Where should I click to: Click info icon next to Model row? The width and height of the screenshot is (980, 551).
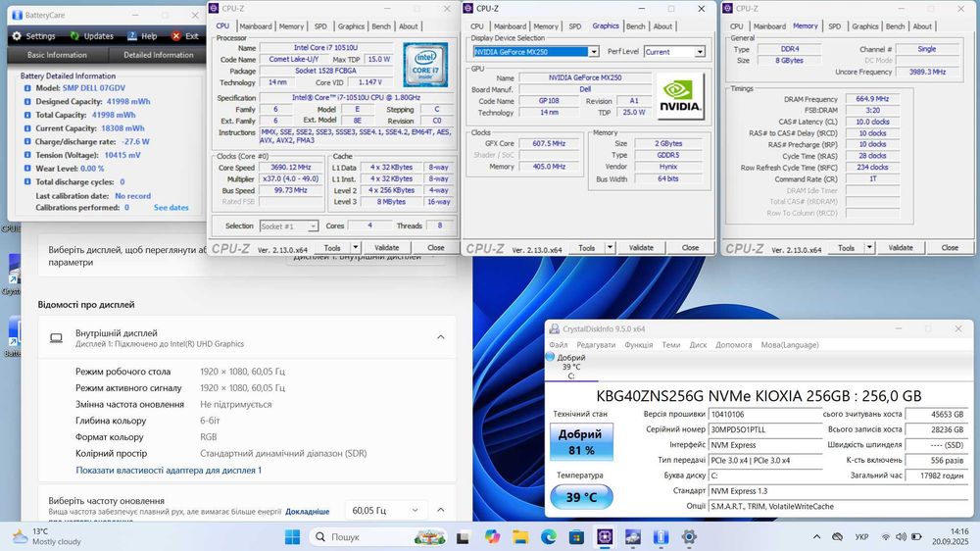pyautogui.click(x=27, y=88)
